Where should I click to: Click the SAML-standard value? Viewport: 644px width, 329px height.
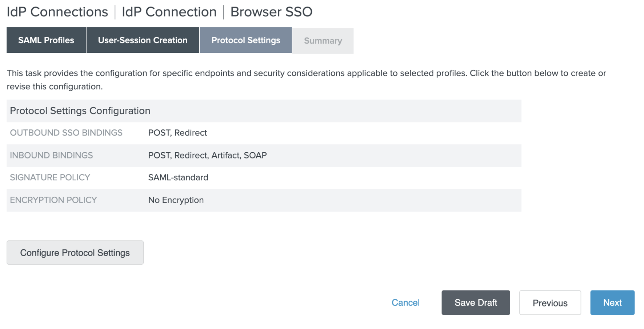coord(178,178)
